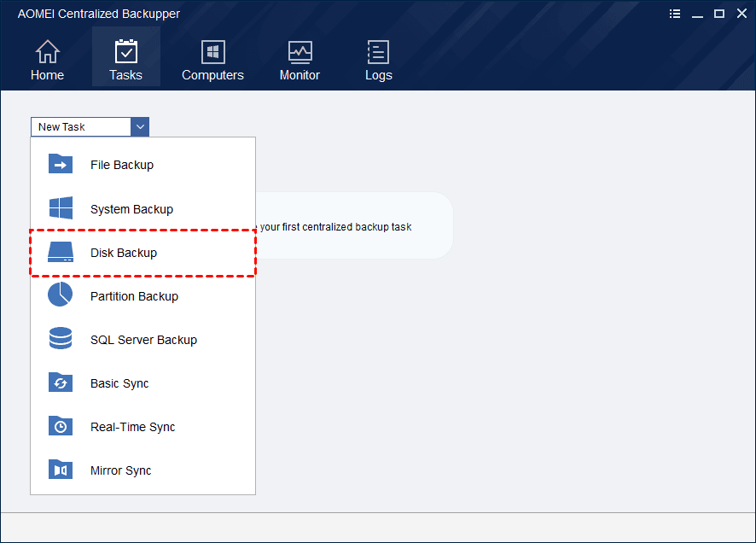Choose System Backup from the menu
The image size is (756, 543).
pyautogui.click(x=142, y=209)
